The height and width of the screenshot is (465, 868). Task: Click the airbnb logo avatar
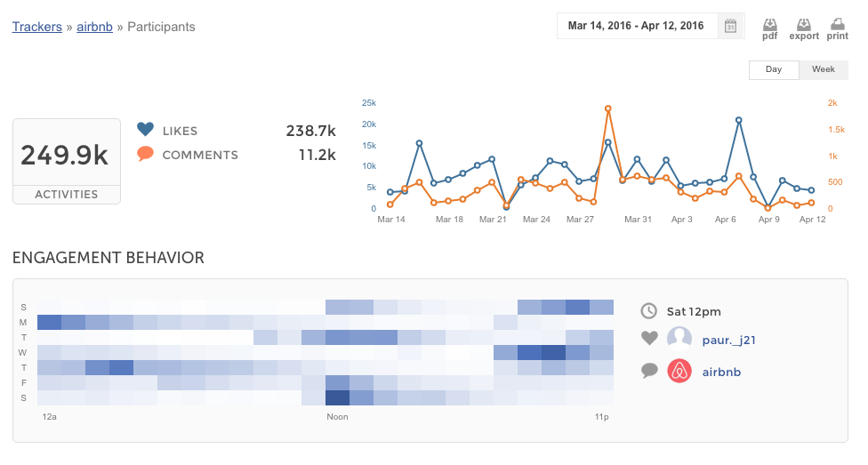pos(679,371)
